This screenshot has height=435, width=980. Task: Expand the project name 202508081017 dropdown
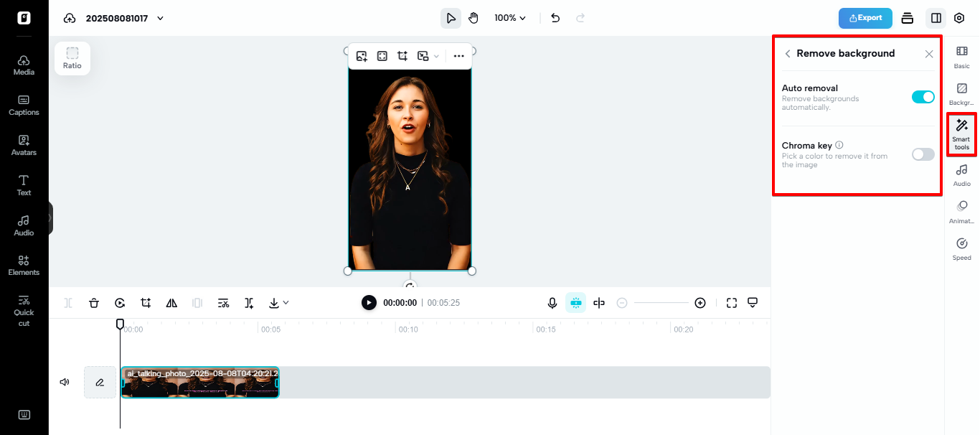click(x=160, y=18)
